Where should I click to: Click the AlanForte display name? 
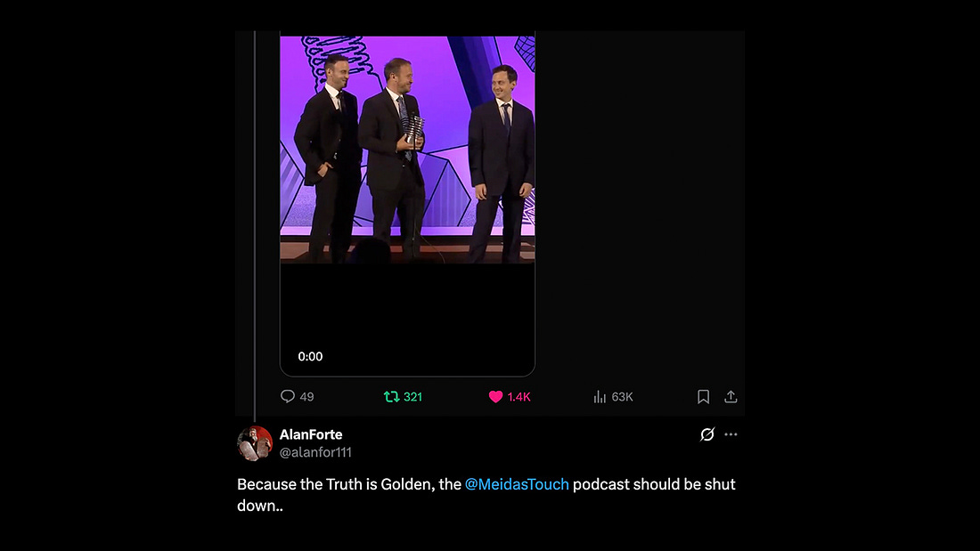(311, 434)
